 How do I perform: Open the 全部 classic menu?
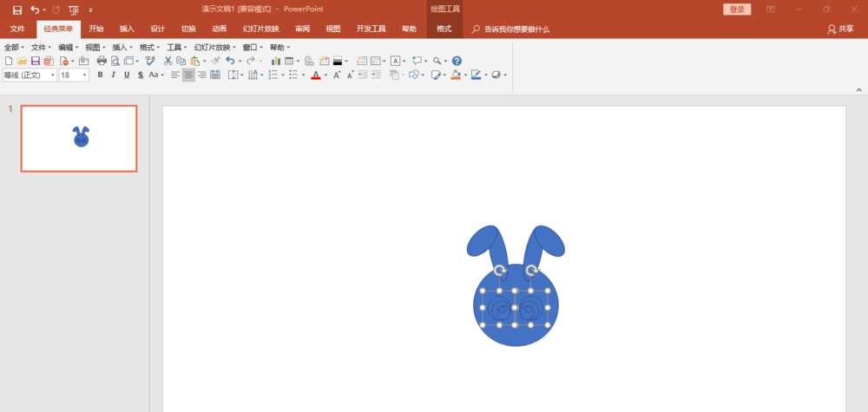click(14, 48)
